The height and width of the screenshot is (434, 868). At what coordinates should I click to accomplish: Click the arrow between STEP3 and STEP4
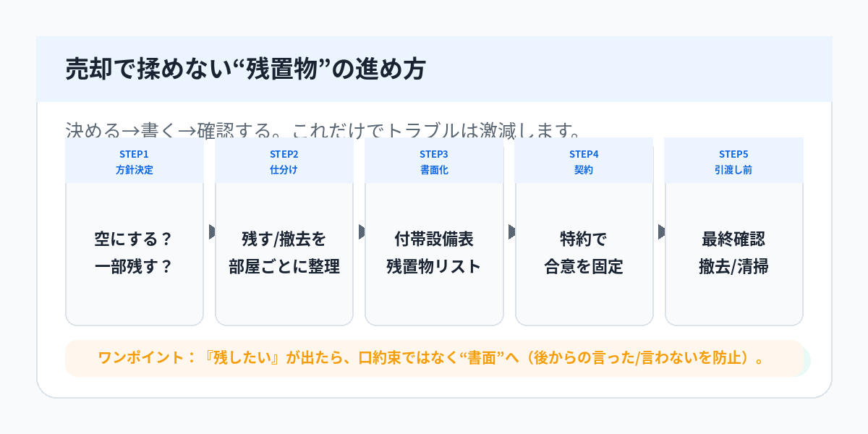511,231
